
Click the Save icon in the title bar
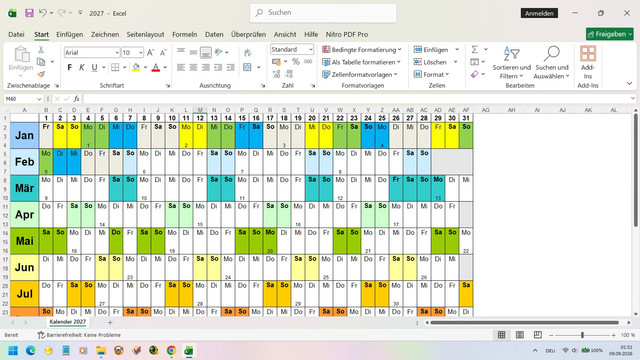29,13
